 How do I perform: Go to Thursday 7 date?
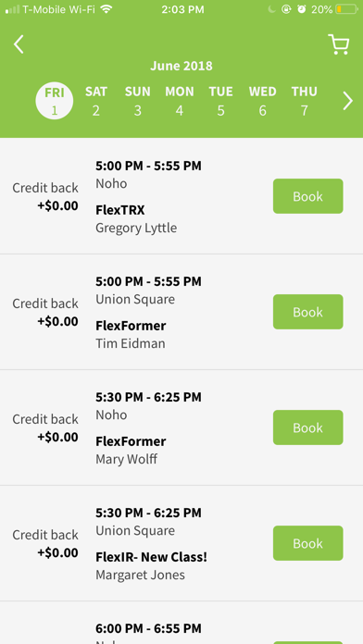(x=305, y=101)
